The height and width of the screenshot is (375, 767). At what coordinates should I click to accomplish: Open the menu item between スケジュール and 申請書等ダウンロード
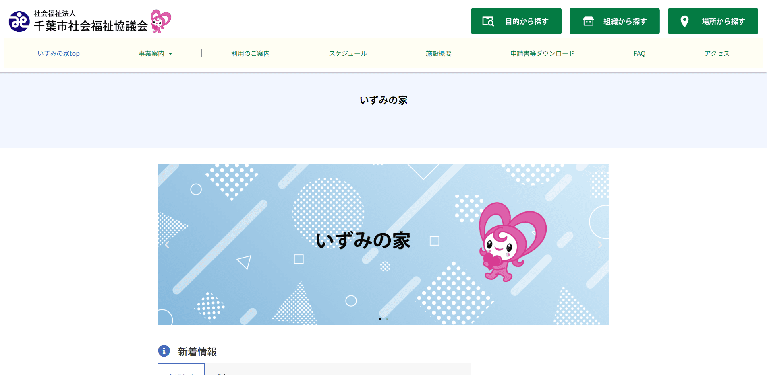click(438, 54)
